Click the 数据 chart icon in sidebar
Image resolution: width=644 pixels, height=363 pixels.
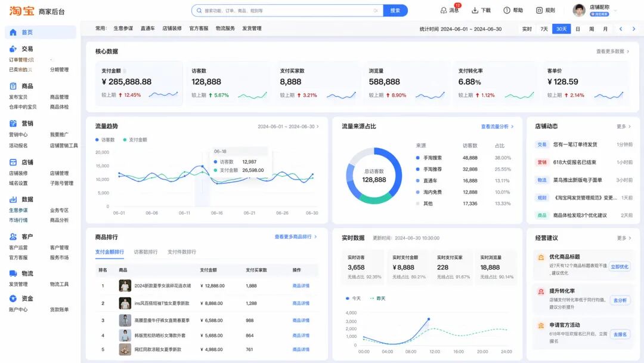[x=13, y=199]
